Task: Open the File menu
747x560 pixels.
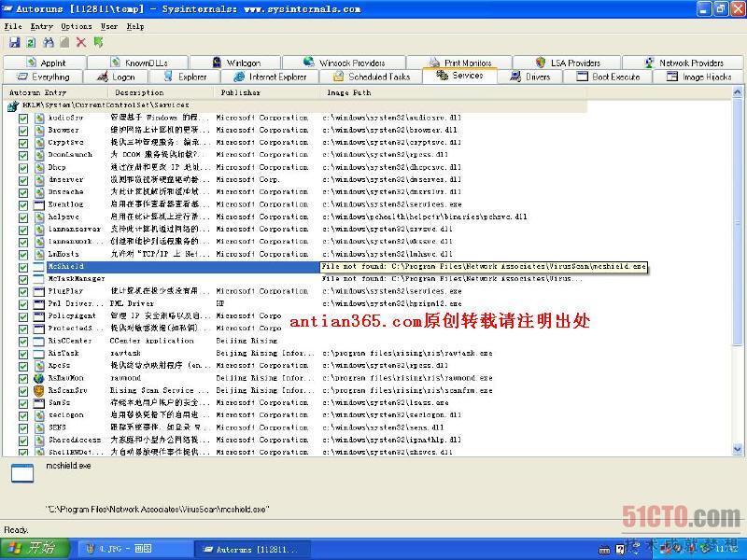Action: click(13, 26)
